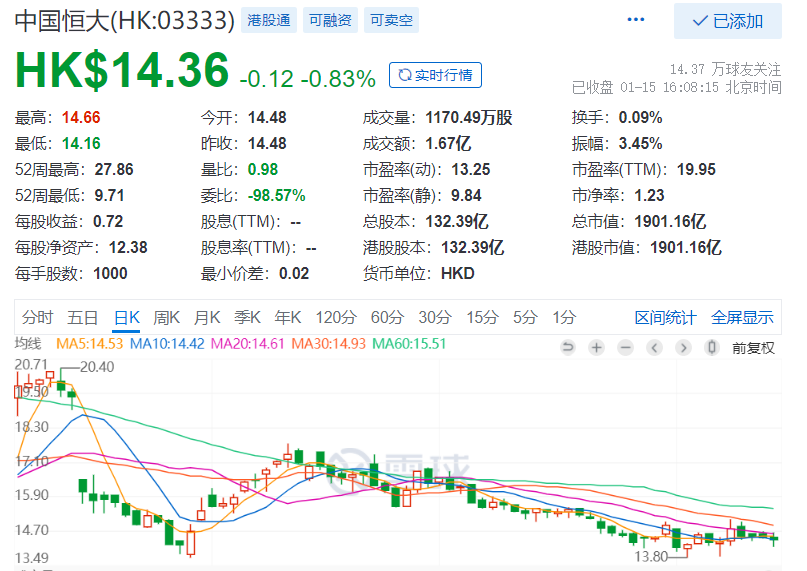The height and width of the screenshot is (571, 807).
Task: Click the 最高 value 14.66
Action: (81, 117)
